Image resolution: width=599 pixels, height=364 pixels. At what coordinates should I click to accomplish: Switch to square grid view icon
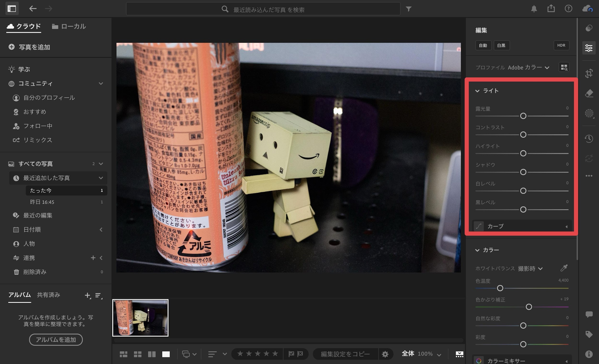(x=138, y=354)
